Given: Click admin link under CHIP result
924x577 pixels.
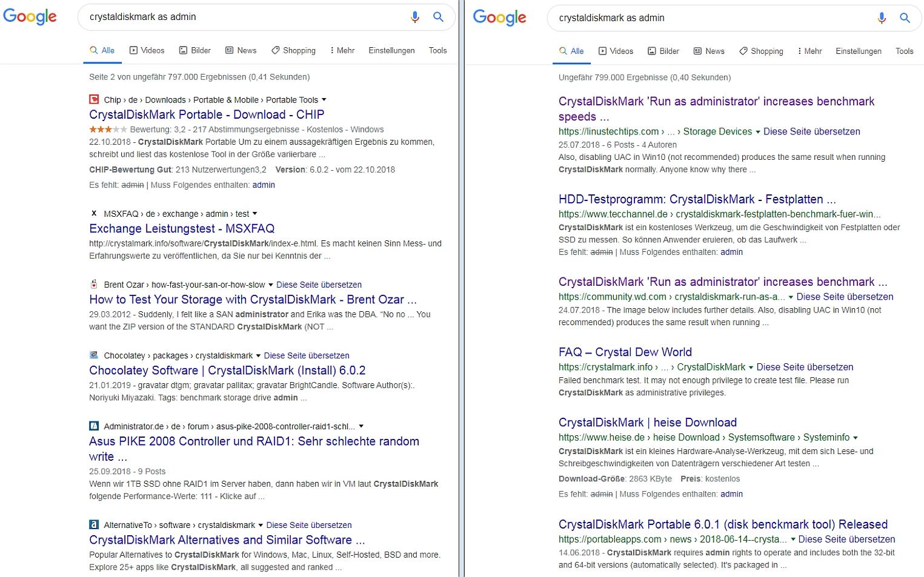Looking at the screenshot, I should tap(264, 185).
